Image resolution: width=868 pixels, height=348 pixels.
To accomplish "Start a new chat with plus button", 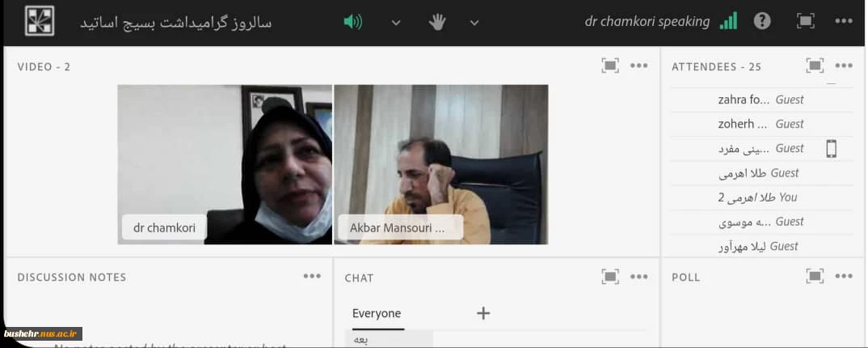I will [483, 314].
